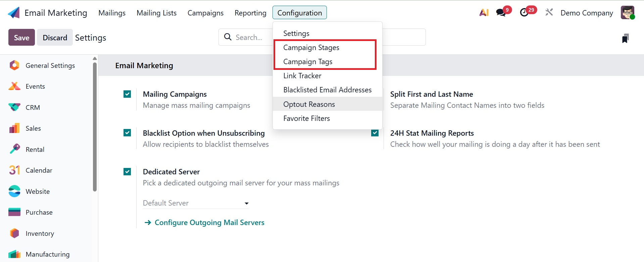
Task: Click the bookmark icon near search
Action: point(625,38)
